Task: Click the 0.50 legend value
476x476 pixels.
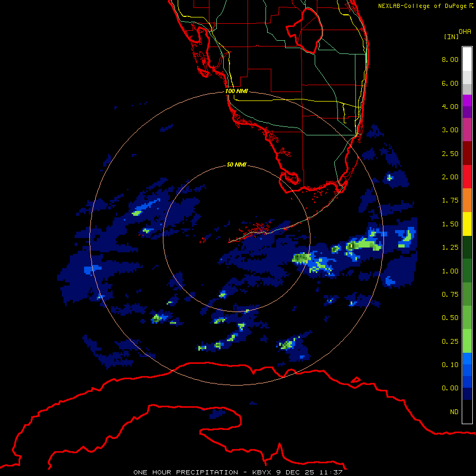Action: point(450,318)
